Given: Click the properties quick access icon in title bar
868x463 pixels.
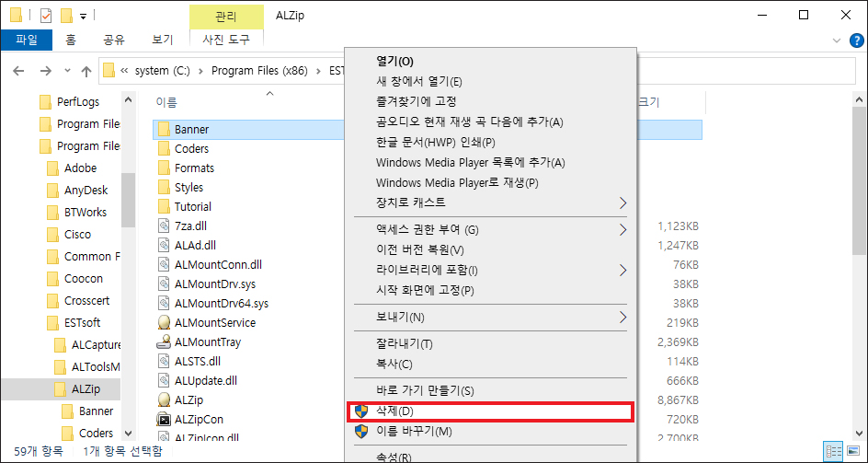Looking at the screenshot, I should tap(46, 16).
